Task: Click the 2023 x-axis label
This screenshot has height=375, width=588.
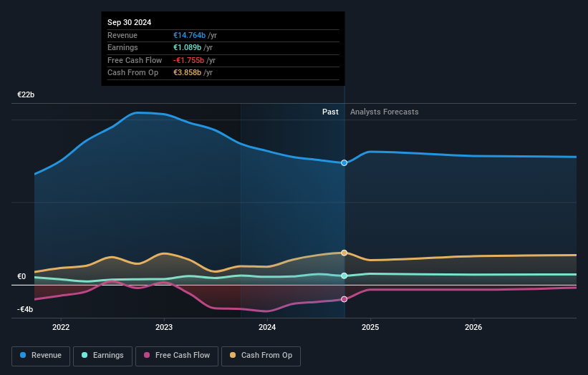Action: [x=164, y=327]
